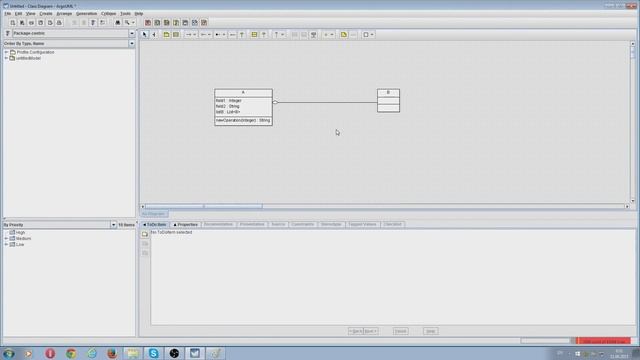The width and height of the screenshot is (640, 360).
Task: Create a new Deployment diagram icon
Action: point(204,23)
